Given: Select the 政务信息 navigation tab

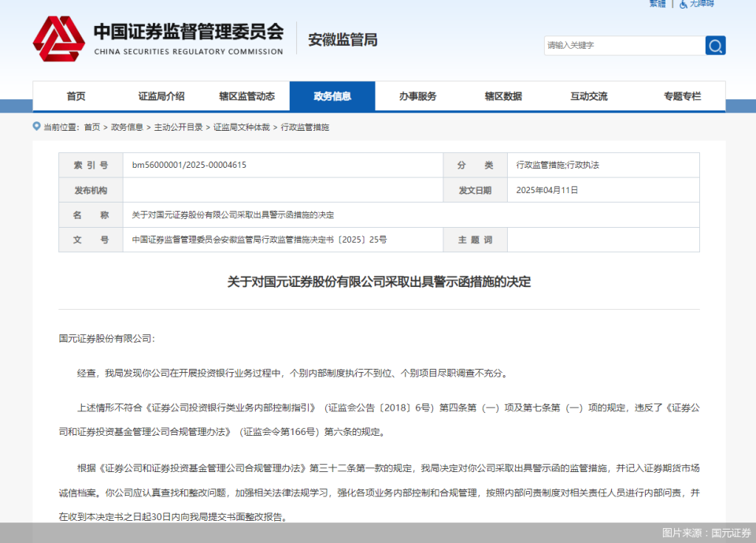Looking at the screenshot, I should 332,96.
